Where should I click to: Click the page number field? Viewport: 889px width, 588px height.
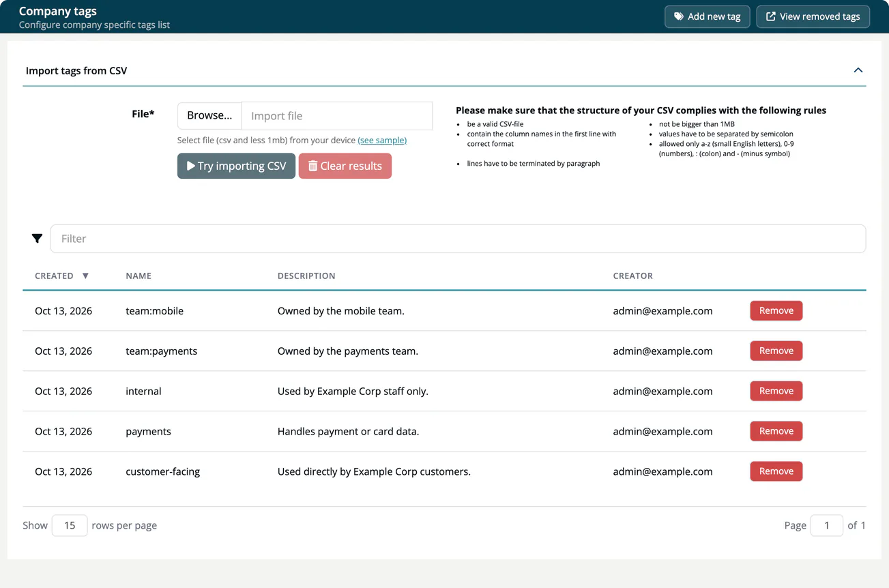[827, 525]
